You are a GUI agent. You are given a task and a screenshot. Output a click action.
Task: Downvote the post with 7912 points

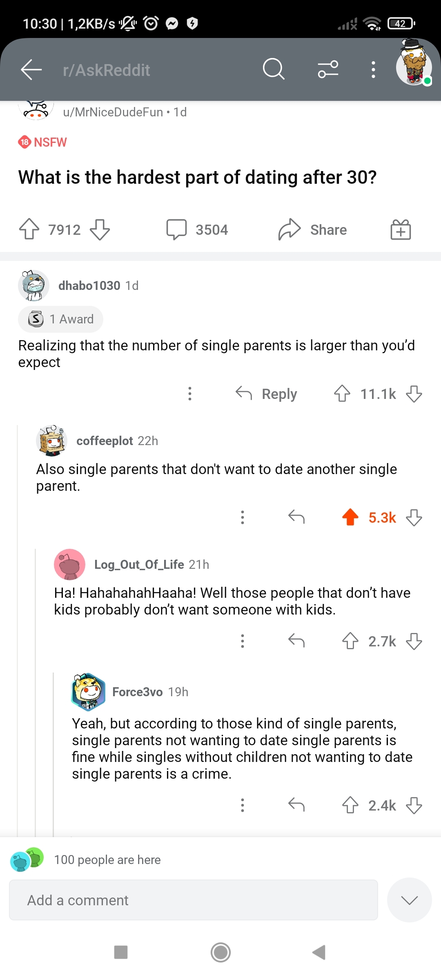tap(100, 229)
